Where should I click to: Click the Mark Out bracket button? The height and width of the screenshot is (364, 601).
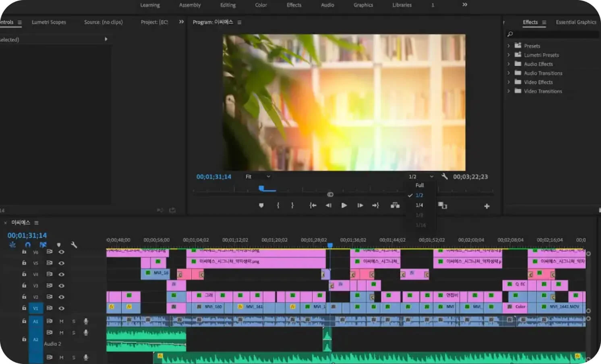coord(292,205)
